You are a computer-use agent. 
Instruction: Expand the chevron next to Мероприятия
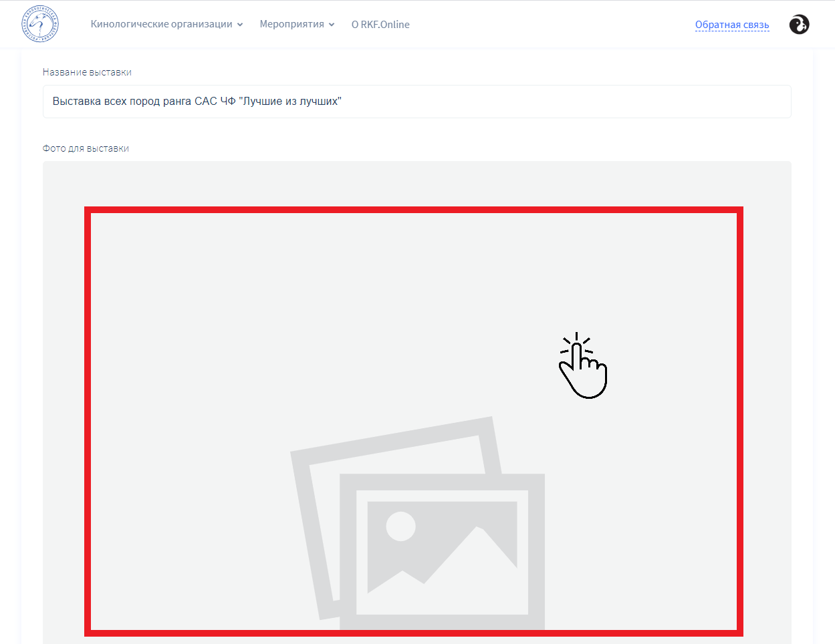pyautogui.click(x=332, y=25)
